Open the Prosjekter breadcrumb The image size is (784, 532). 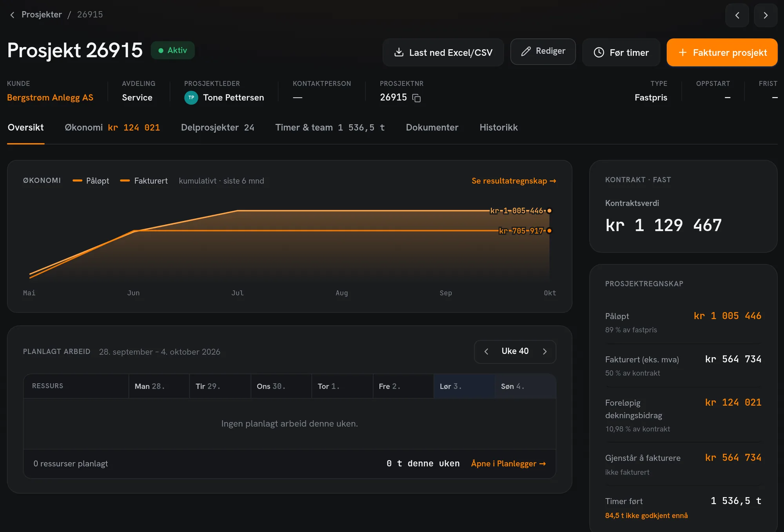click(x=42, y=15)
